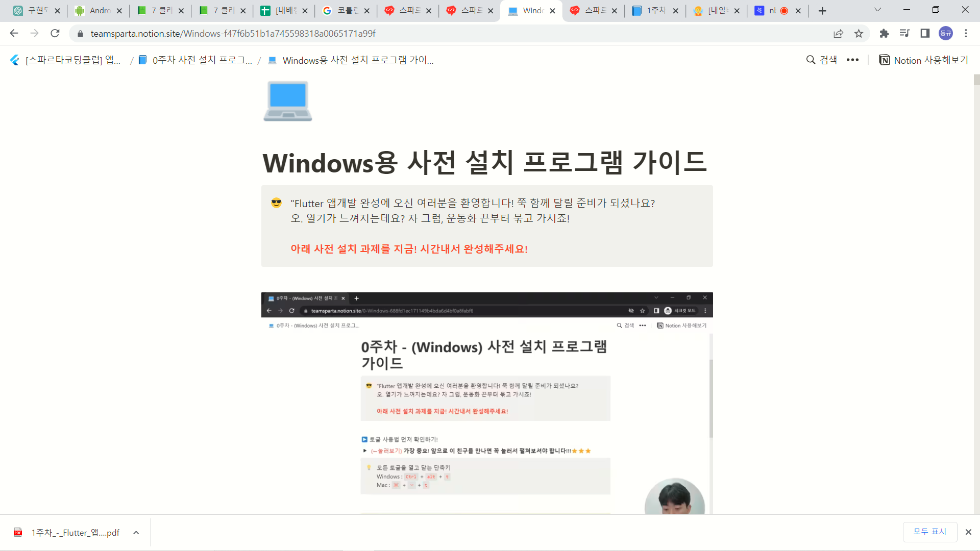Toggle the Chrome side panel
This screenshot has height=551, width=980.
click(925, 33)
